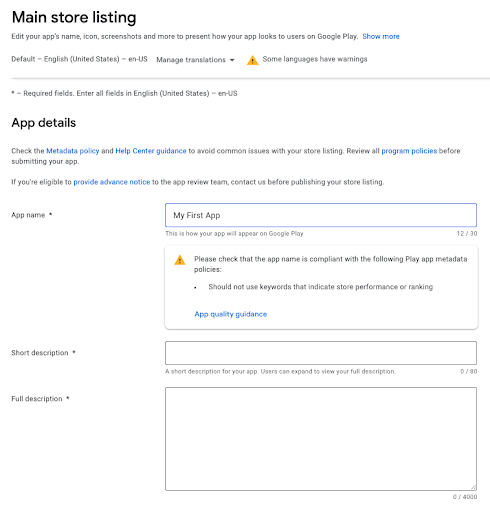Viewport: 490px width, 512px height.
Task: Click the Show more link
Action: (381, 36)
